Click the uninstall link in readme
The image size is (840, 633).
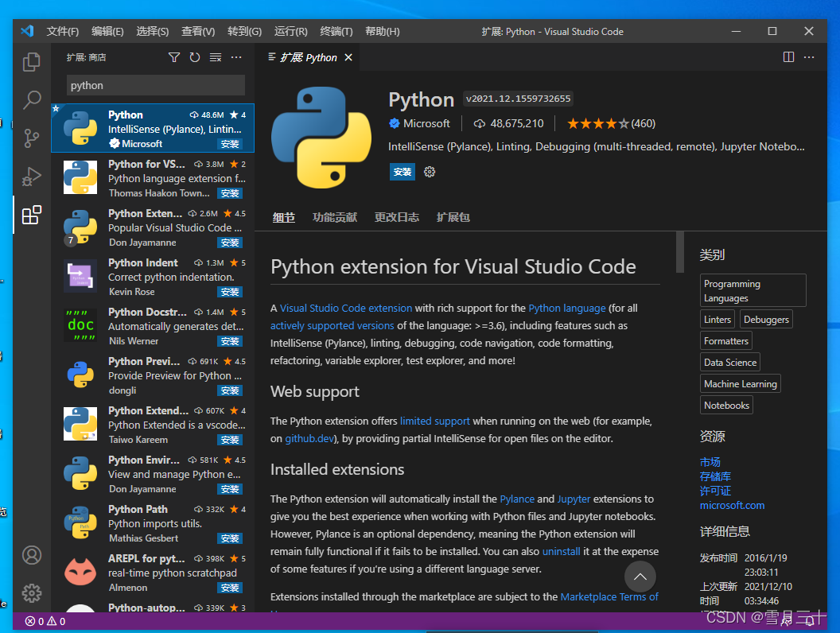[x=561, y=552]
